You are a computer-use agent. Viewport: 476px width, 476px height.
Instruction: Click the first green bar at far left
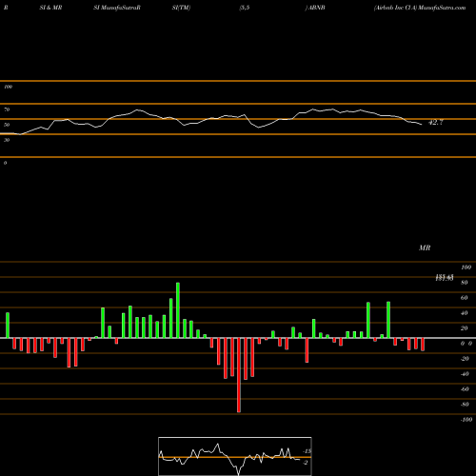[8, 326]
